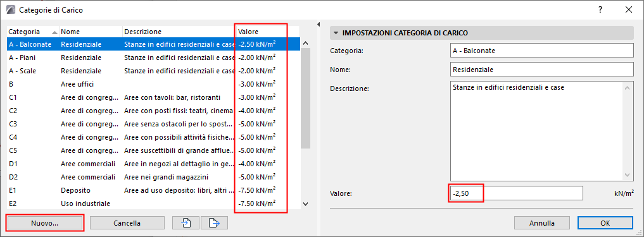Viewport: 644px width, 237px height.
Task: Click Nuovo... to create new category
Action: [x=45, y=223]
